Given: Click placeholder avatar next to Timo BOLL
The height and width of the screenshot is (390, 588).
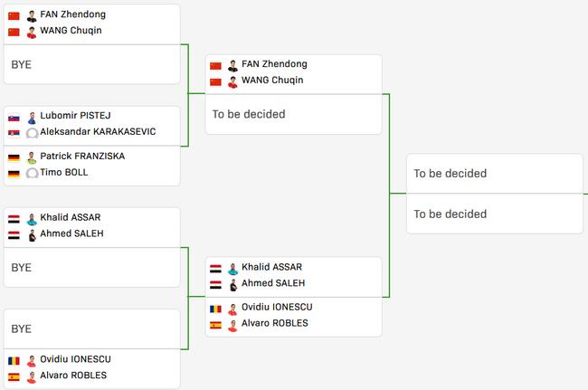Looking at the screenshot, I should coord(32,173).
